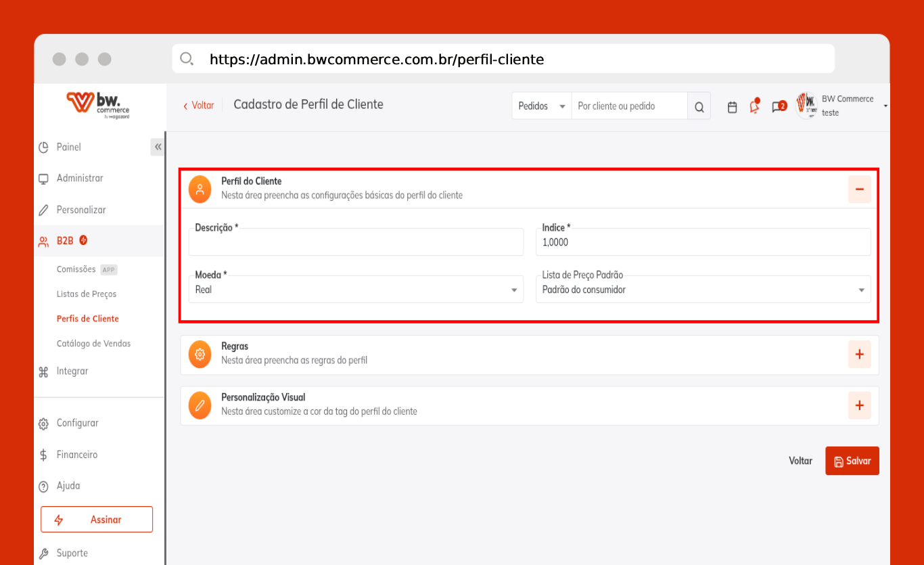Click the Personalização Visual pencil icon
This screenshot has width=924, height=565.
[200, 405]
